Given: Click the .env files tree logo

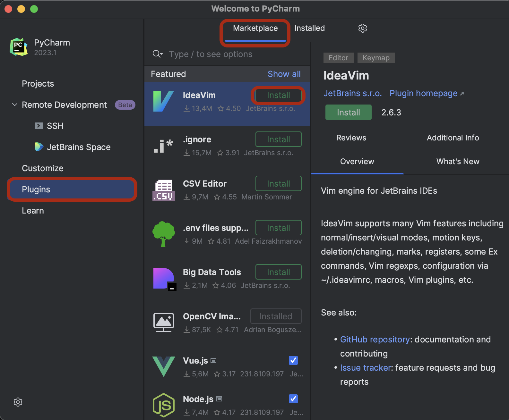Looking at the screenshot, I should [164, 234].
